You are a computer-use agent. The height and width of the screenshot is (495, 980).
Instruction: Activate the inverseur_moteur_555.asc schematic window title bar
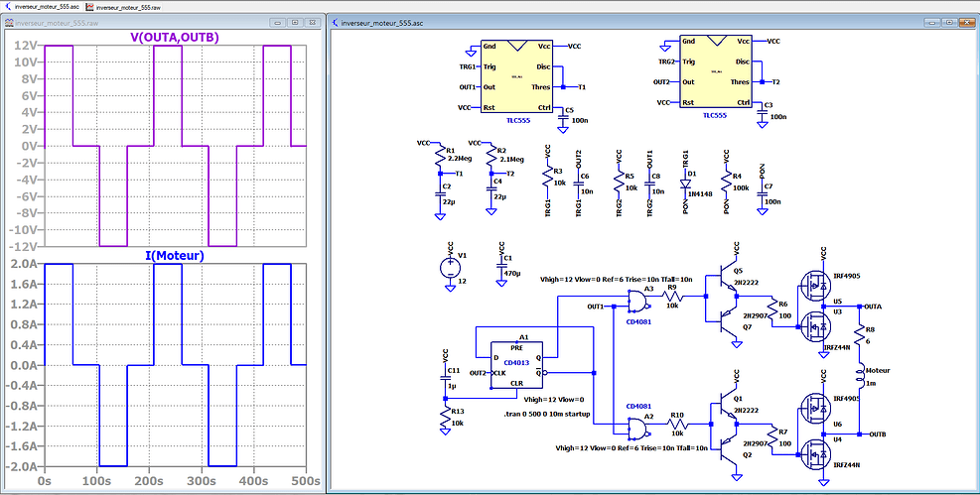coord(653,23)
